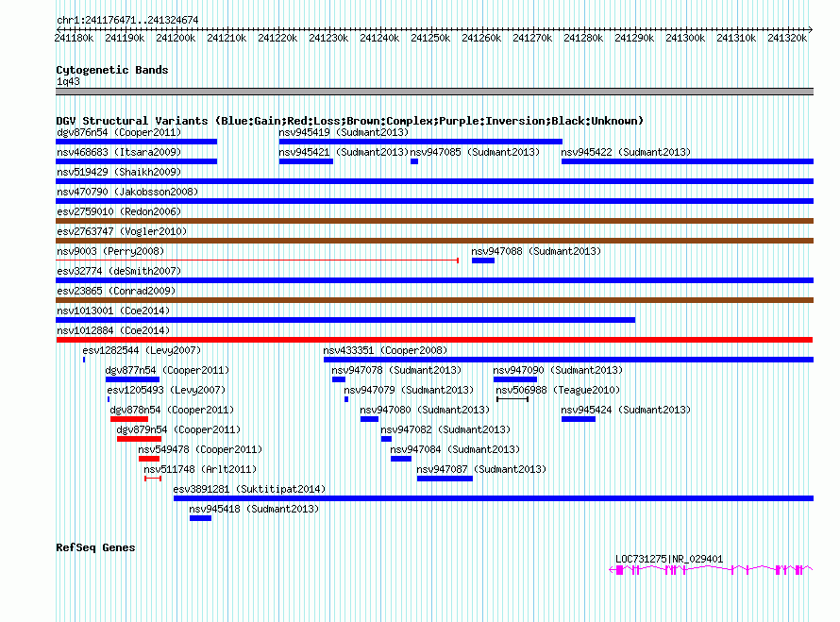
Task: Click the magenta LOC731275 gene model glyph
Action: tap(711, 570)
